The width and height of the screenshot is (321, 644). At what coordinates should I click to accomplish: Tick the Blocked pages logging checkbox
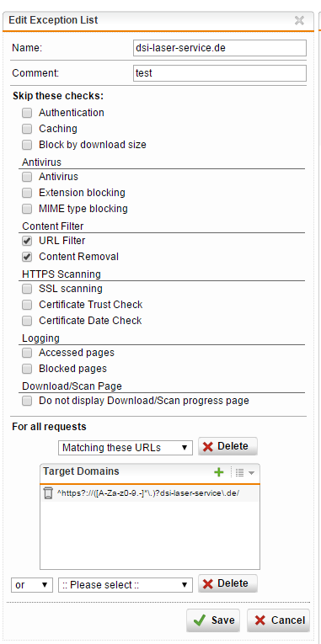[27, 369]
